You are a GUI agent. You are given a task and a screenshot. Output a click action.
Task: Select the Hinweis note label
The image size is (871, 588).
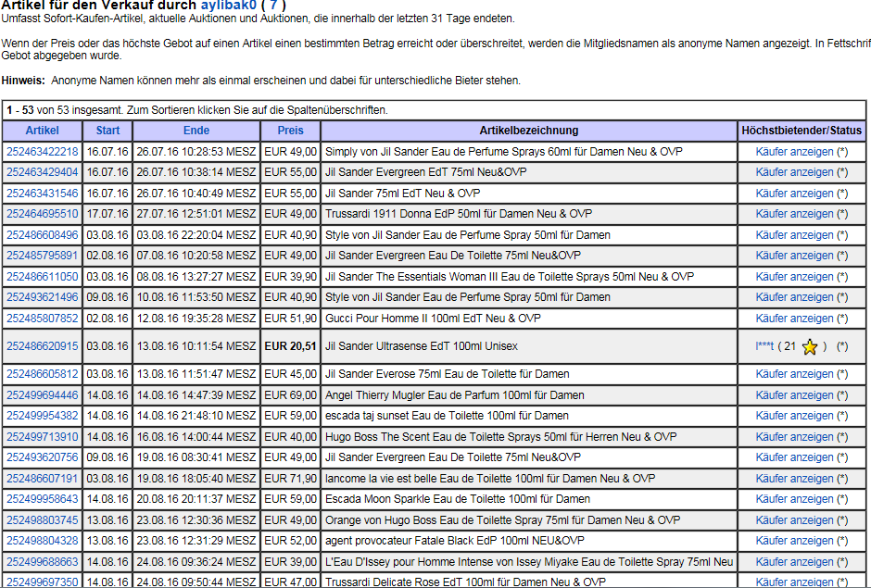(x=23, y=81)
